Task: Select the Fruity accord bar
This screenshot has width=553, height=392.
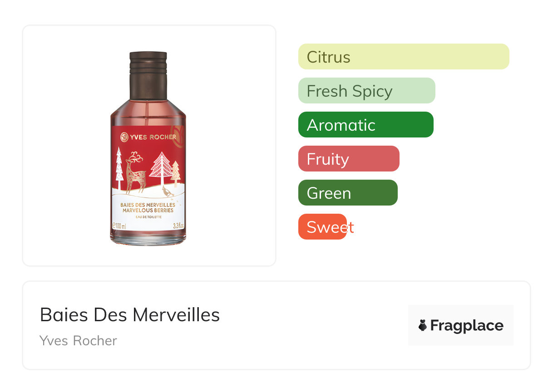Action: point(348,159)
